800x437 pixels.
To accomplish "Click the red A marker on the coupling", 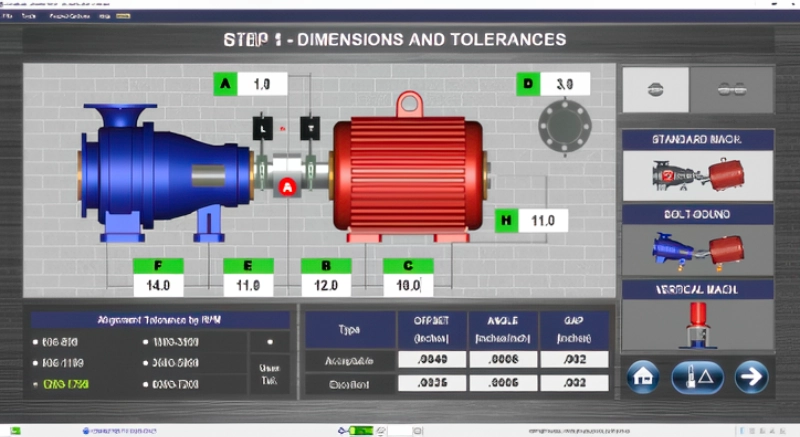I will (288, 186).
